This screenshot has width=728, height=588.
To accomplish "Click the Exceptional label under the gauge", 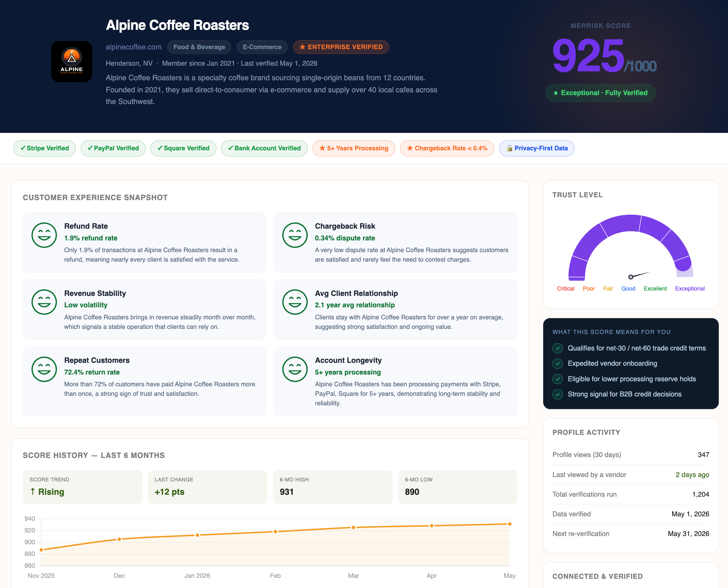I will 690,289.
